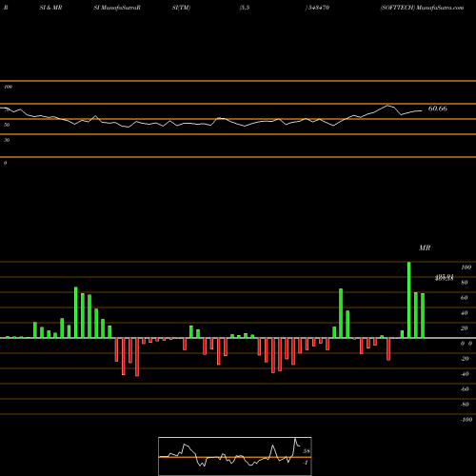This screenshot has height=476, width=476.
Task: Click the MR axis label 80
Action: point(465,283)
